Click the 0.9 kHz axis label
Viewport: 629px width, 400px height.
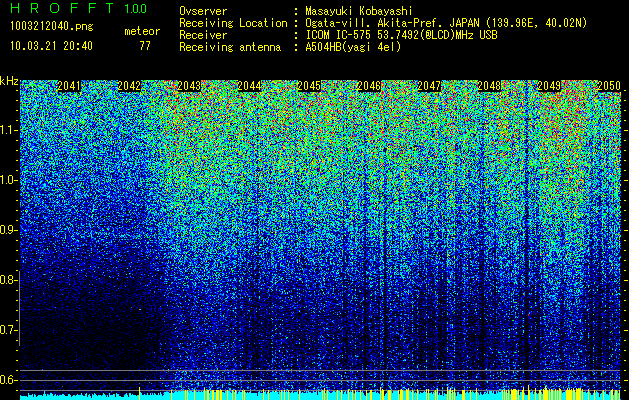(8, 230)
